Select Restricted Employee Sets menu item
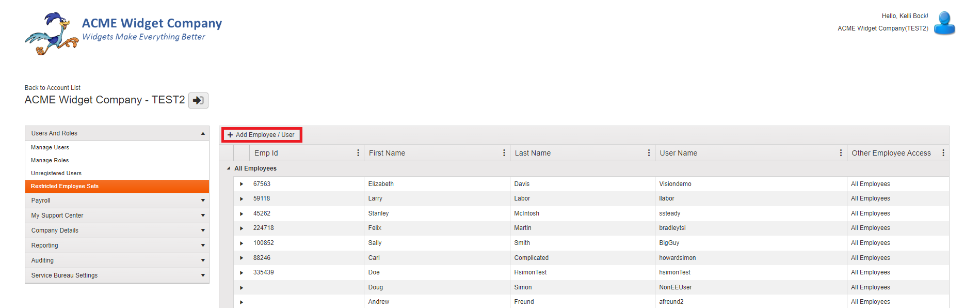The image size is (980, 308). coord(117,186)
